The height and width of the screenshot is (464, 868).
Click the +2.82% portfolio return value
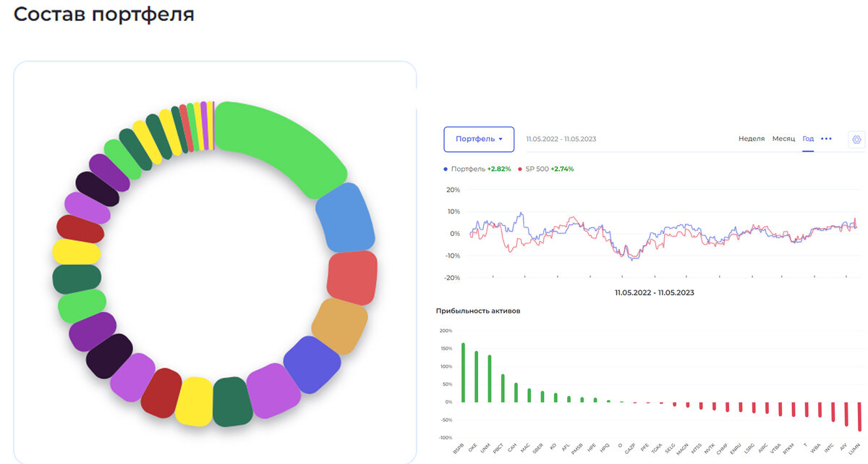(499, 169)
